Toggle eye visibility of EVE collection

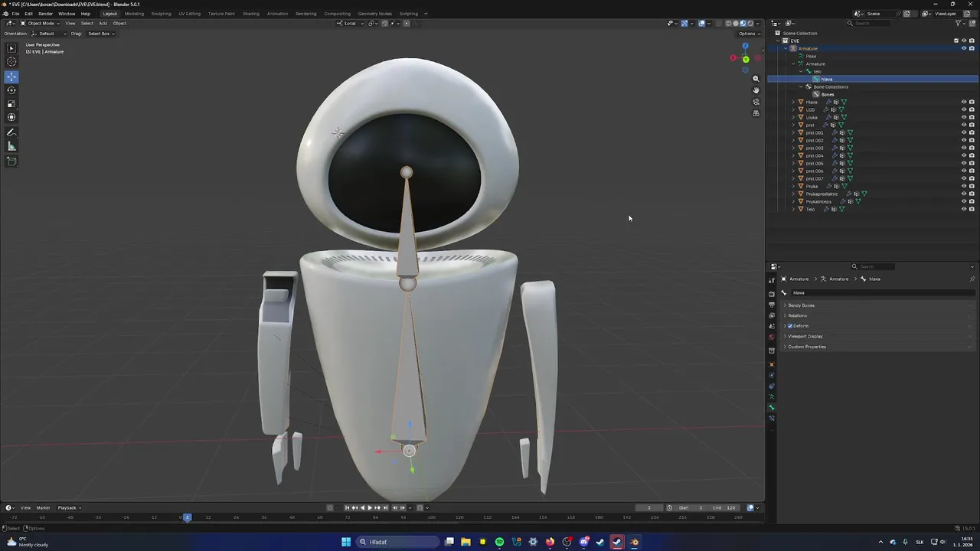[x=964, y=41]
